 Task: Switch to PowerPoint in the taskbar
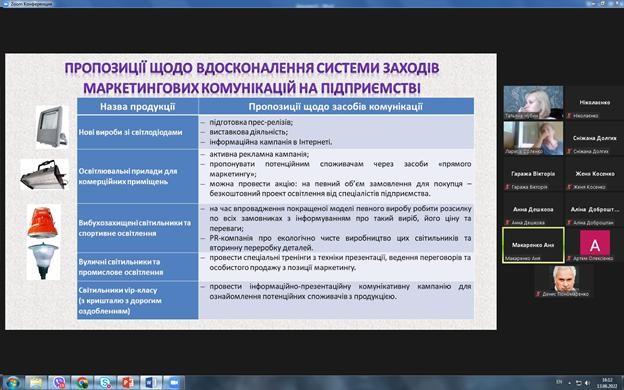tap(128, 383)
